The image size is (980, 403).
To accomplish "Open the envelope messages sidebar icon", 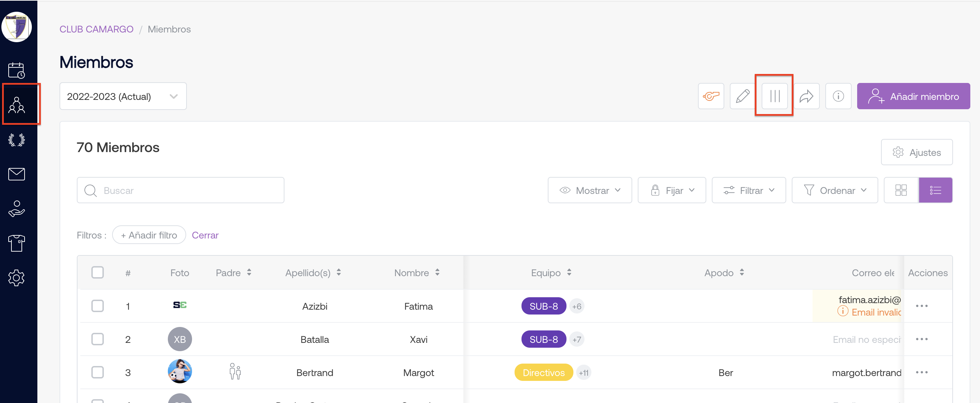I will [x=17, y=174].
